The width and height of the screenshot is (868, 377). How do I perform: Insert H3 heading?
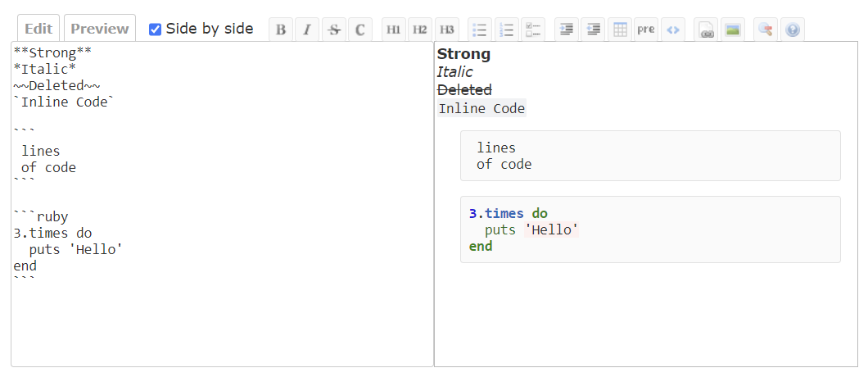(x=447, y=30)
